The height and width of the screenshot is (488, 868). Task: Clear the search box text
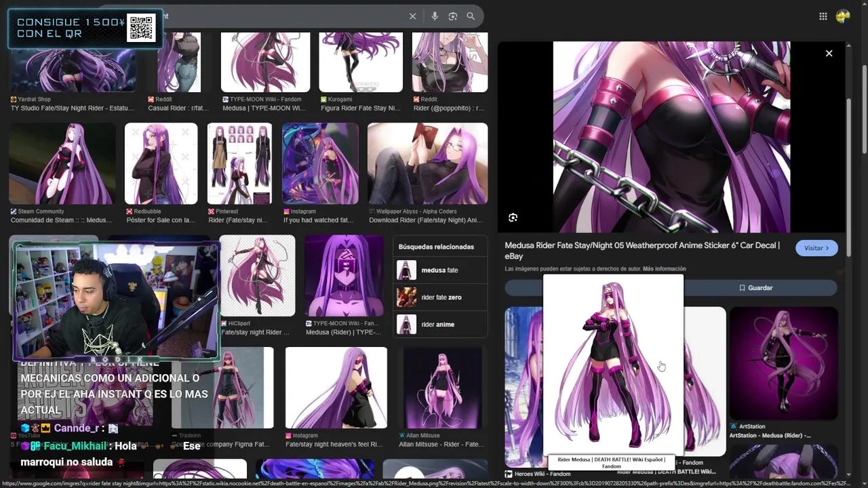tap(412, 16)
